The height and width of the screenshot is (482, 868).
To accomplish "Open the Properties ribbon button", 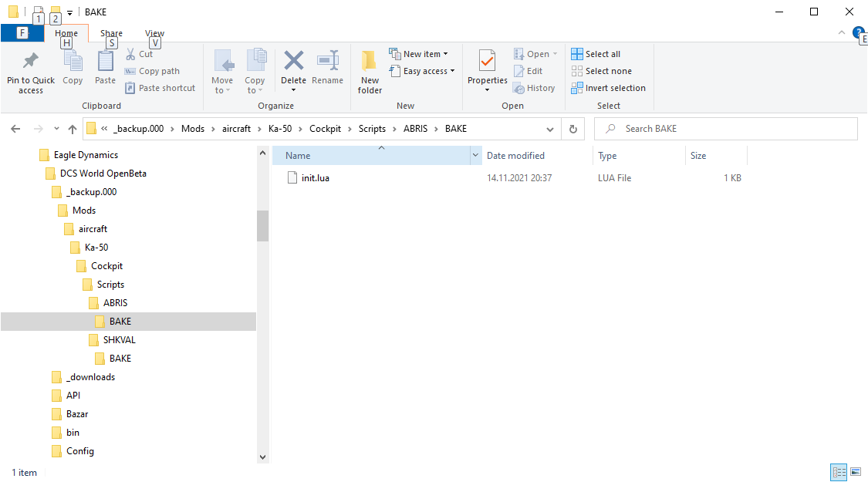I will [487, 71].
